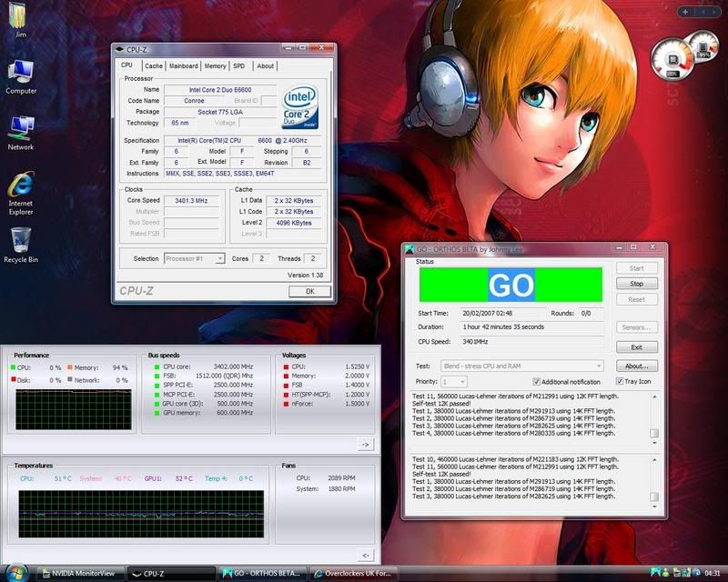This screenshot has height=582, width=728.
Task: Open the Processor #1 selection dropdown
Action: pos(195,258)
